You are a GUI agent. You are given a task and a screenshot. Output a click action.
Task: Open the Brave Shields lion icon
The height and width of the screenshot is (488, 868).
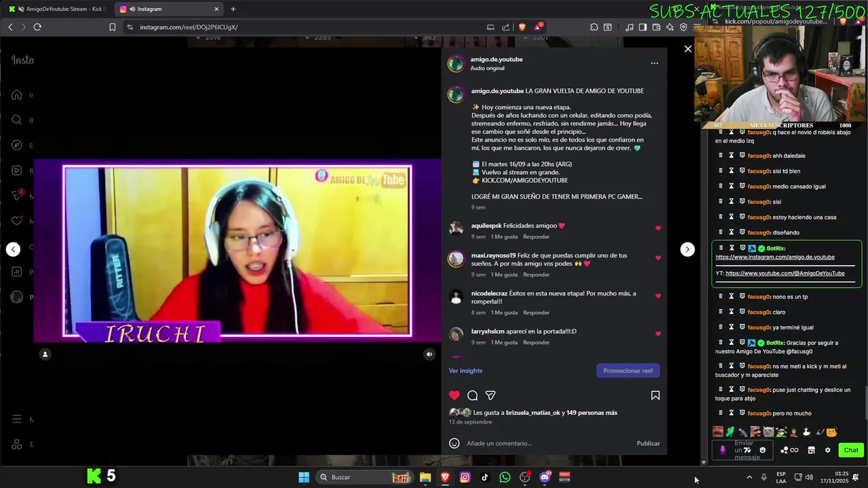(x=522, y=27)
